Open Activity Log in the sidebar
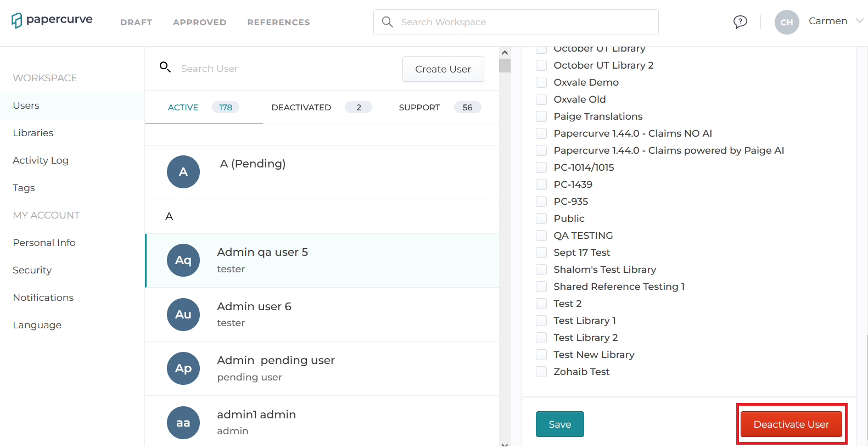 click(x=41, y=160)
